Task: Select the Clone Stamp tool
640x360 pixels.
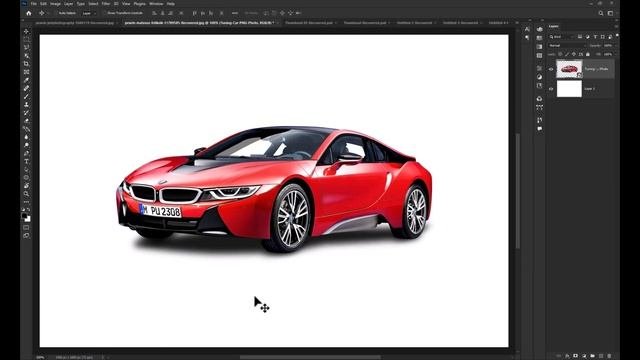Action: [x=27, y=105]
